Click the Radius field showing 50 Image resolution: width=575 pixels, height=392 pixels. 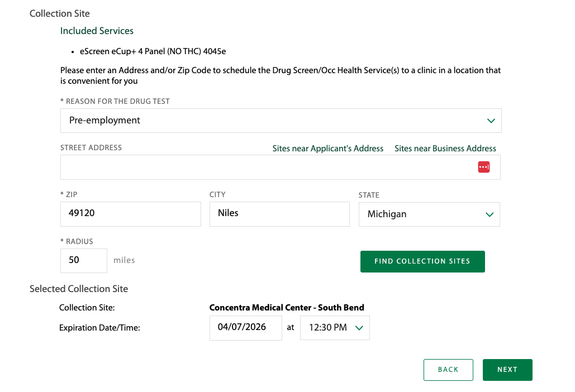(83, 260)
